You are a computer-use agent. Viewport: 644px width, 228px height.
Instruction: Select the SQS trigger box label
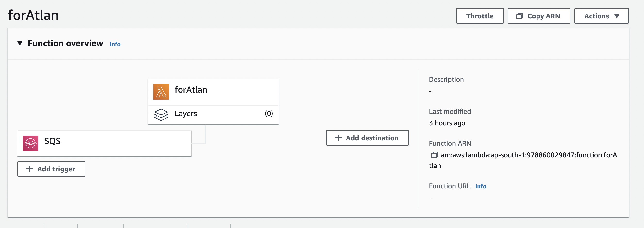52,141
